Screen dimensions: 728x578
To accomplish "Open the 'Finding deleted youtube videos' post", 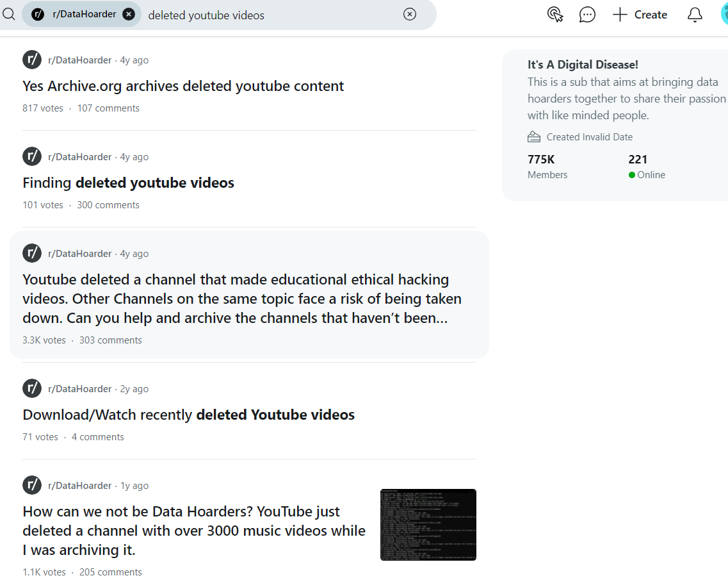I will tap(128, 183).
